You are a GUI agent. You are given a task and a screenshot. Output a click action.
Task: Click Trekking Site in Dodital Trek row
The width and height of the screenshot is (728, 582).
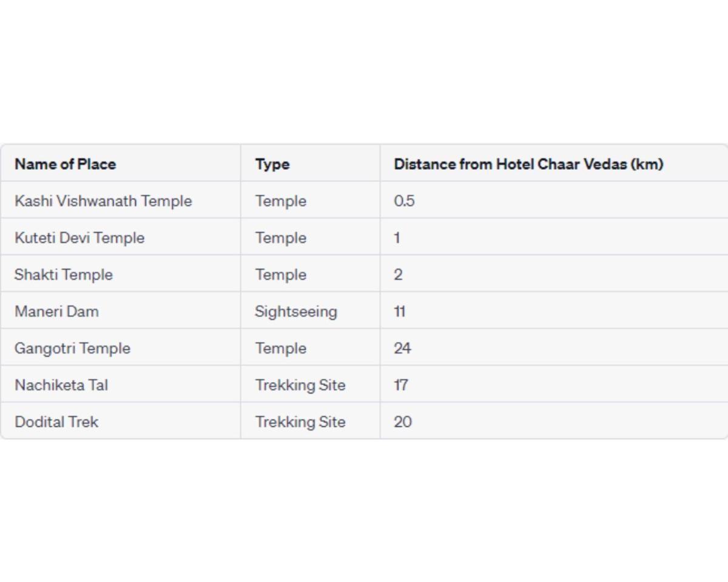300,422
